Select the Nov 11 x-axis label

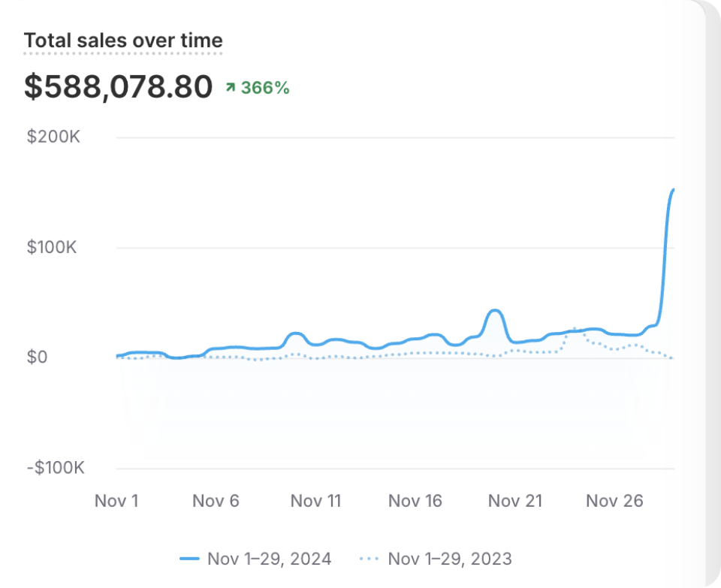tap(315, 501)
